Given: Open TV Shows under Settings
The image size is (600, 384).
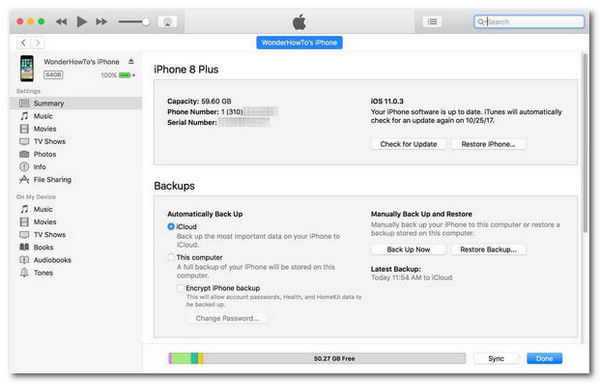Looking at the screenshot, I should point(76,142).
